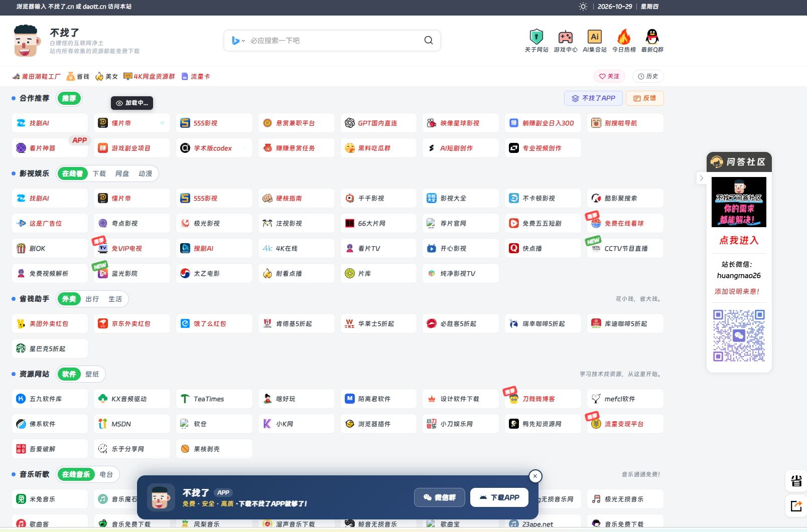This screenshot has height=532, width=807.
Task: Switch to the 生活 tab in 省钱助手
Action: [115, 299]
